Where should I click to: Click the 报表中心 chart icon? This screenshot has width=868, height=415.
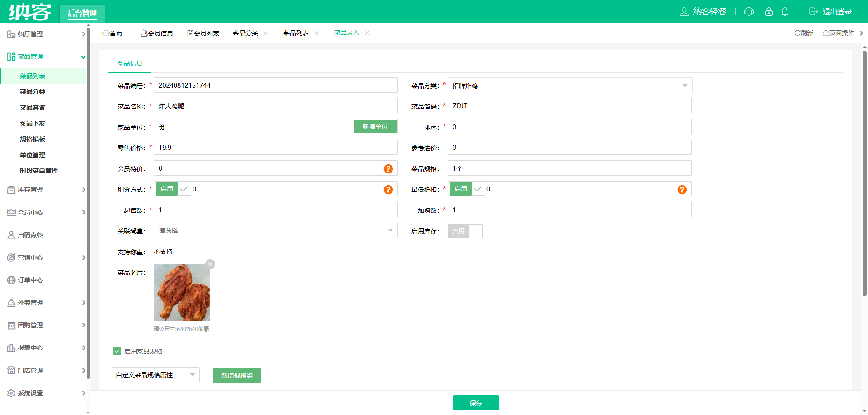(11, 348)
